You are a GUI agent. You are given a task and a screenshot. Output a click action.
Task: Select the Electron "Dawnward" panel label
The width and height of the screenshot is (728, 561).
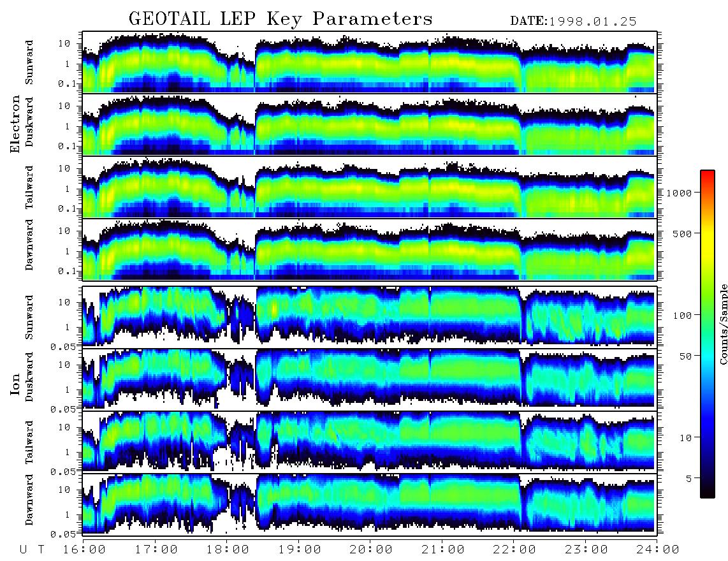(29, 245)
